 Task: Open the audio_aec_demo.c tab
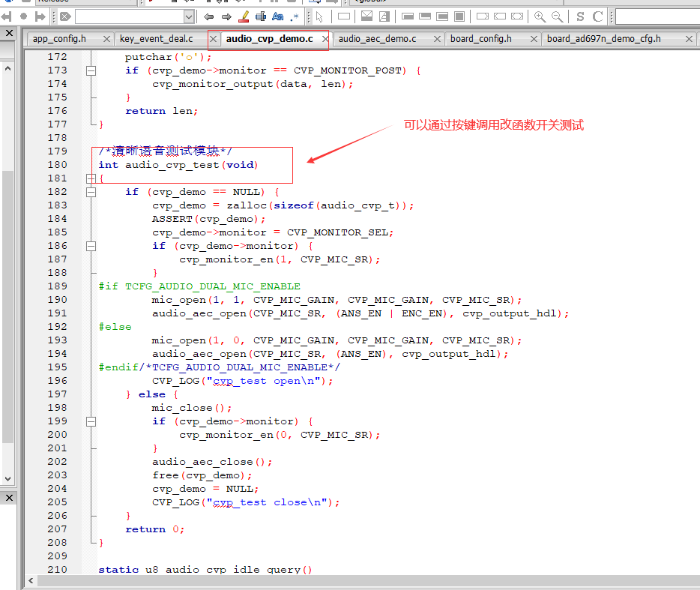pos(377,39)
